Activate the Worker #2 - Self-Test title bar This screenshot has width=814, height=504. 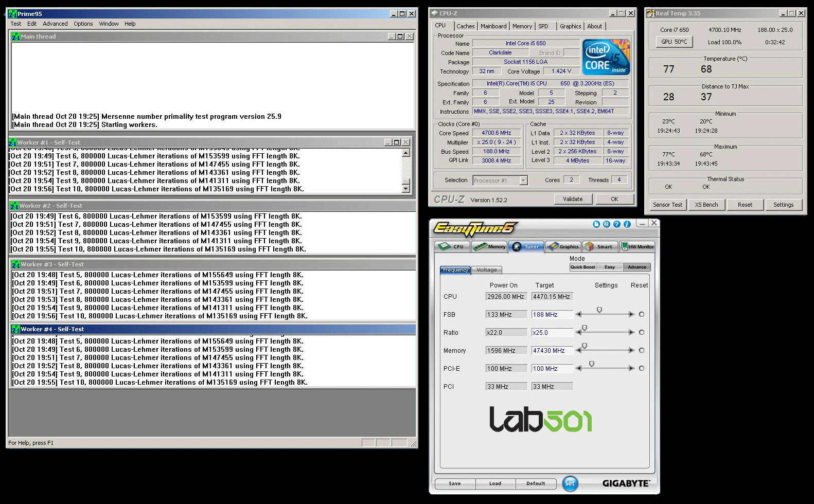click(x=213, y=206)
